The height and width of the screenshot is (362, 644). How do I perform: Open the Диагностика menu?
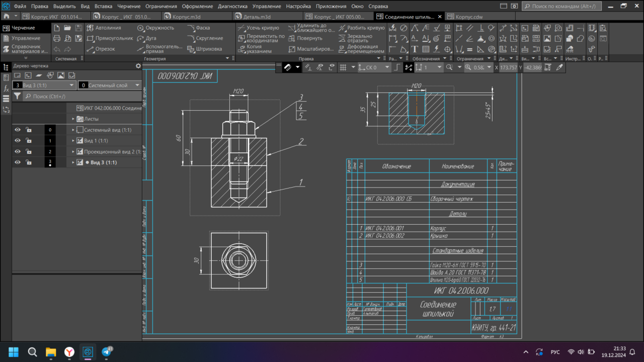click(x=232, y=7)
